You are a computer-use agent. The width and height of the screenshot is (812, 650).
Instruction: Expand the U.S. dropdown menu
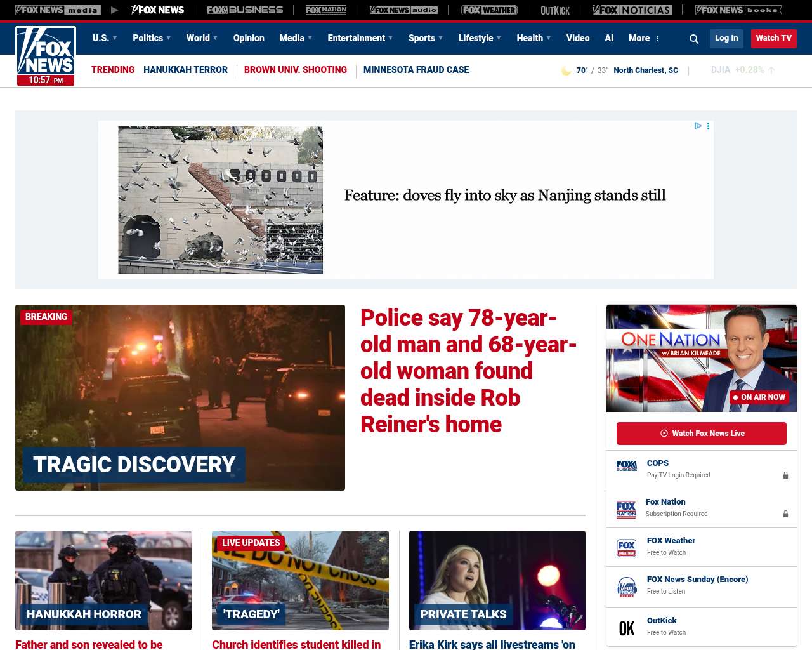105,38
